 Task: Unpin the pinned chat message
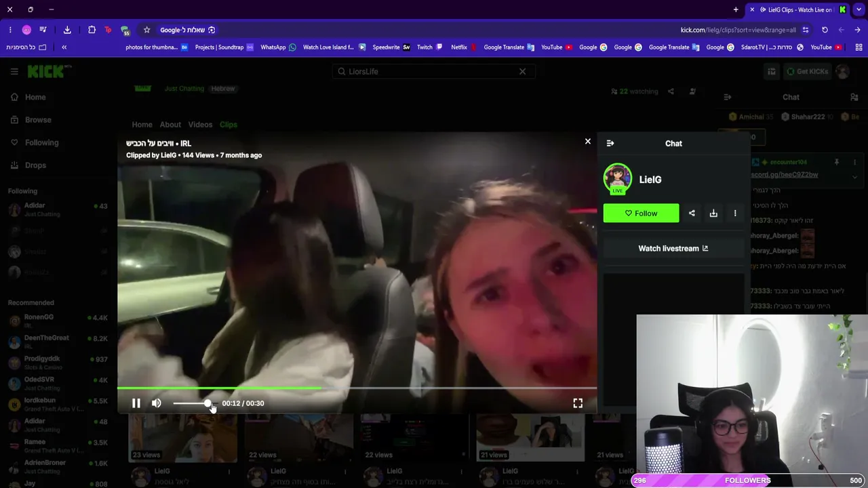click(x=837, y=163)
